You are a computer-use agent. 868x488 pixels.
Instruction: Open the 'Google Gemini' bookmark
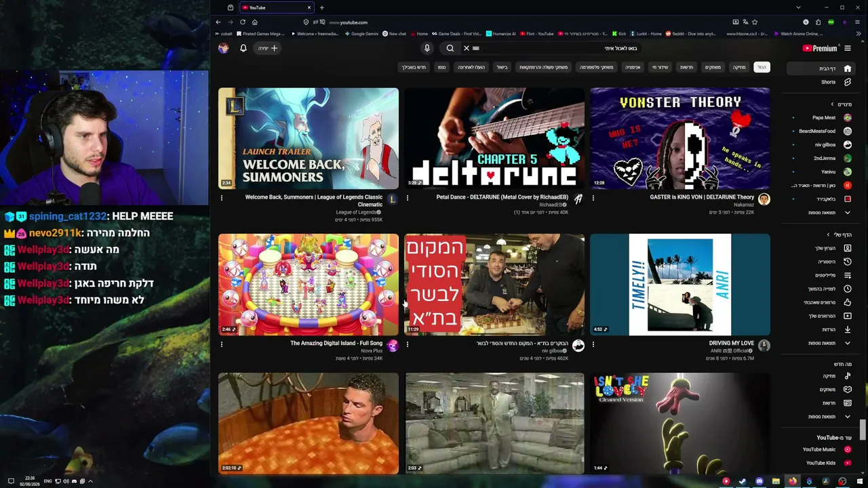pos(361,34)
